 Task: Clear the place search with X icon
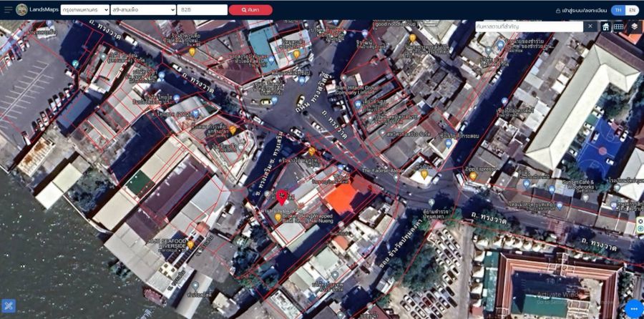(x=590, y=26)
